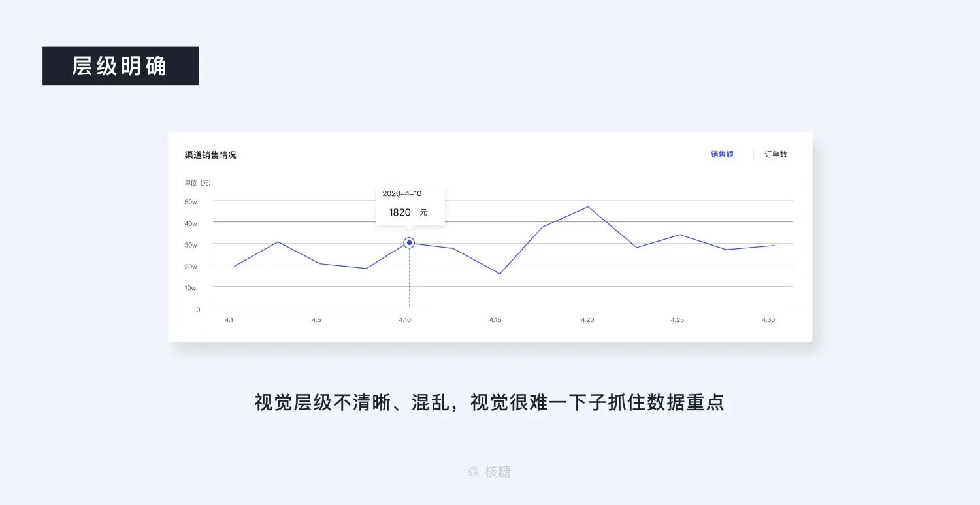Switch to the 订单数 tab
Viewport: 980px width, 505px height.
click(x=776, y=155)
